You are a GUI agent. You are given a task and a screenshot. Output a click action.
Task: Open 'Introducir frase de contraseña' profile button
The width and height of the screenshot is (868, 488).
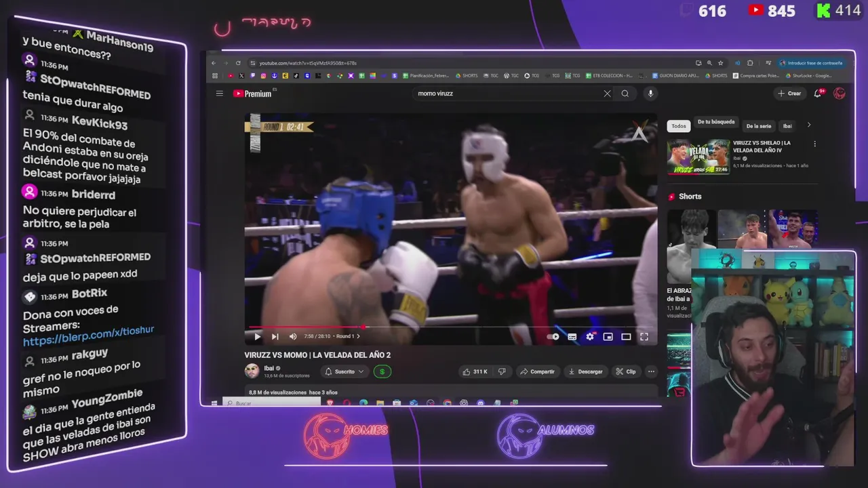click(811, 63)
